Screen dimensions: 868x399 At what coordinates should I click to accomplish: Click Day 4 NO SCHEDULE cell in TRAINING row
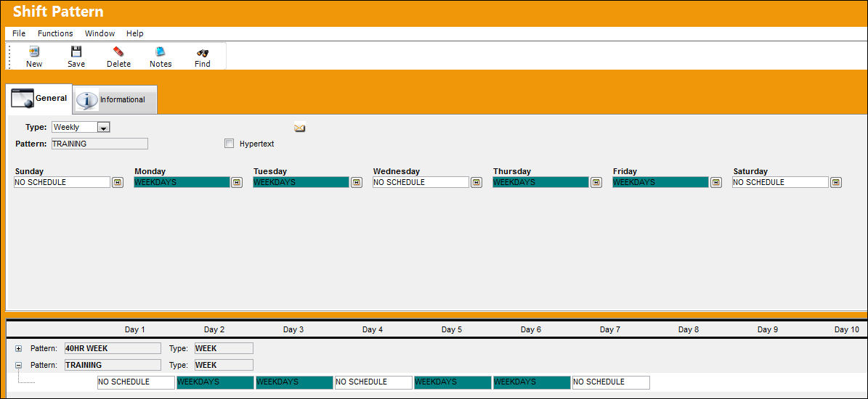(373, 382)
